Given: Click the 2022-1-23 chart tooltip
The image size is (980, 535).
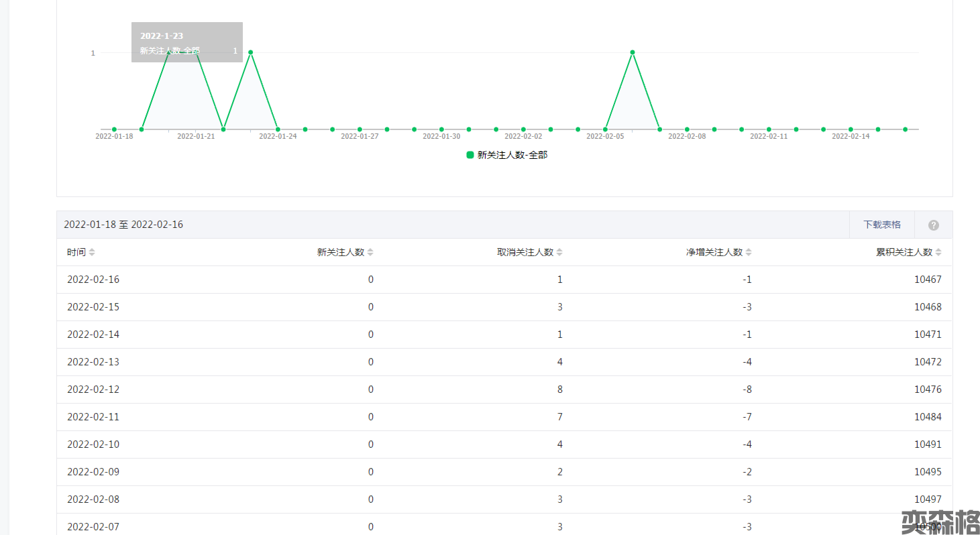Looking at the screenshot, I should click(187, 42).
